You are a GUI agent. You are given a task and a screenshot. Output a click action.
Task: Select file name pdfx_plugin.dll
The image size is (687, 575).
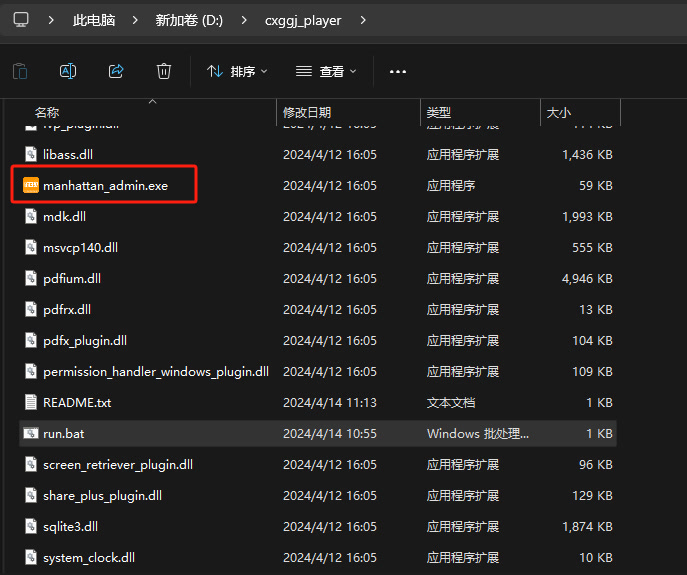[x=85, y=341]
